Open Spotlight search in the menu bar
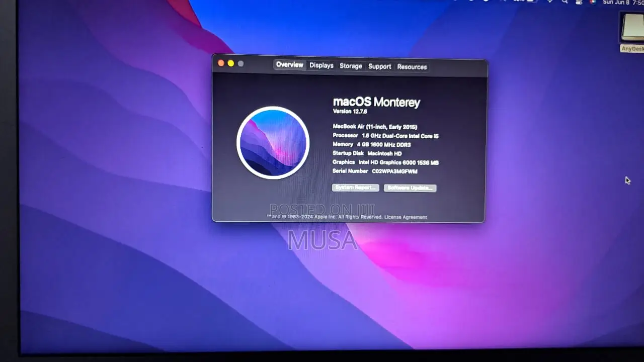Screen dimensions: 644x362 click(565, 2)
